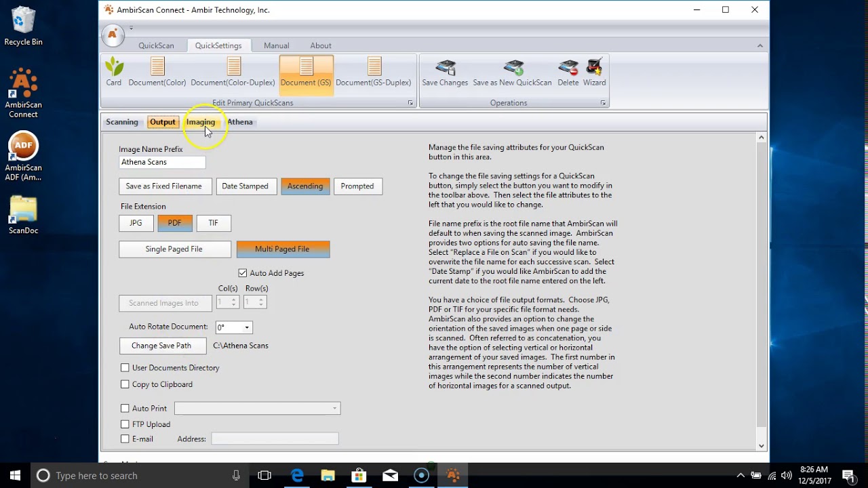Enable the FTP Upload checkbox

tap(125, 424)
